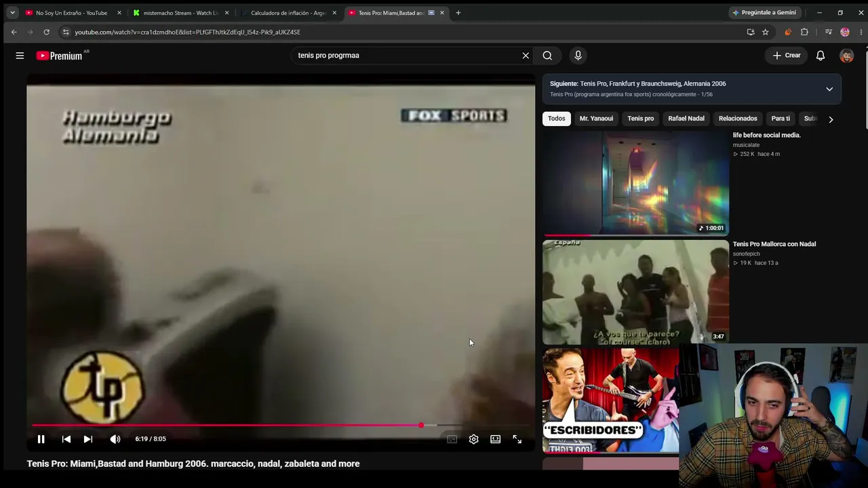This screenshot has height=488, width=868.
Task: Start voice search with microphone
Action: pos(578,56)
